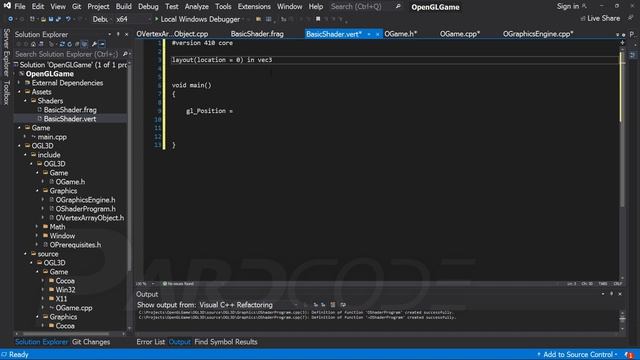This screenshot has width=640, height=360.
Task: Open the Find Symbol Results tab
Action: click(x=226, y=342)
